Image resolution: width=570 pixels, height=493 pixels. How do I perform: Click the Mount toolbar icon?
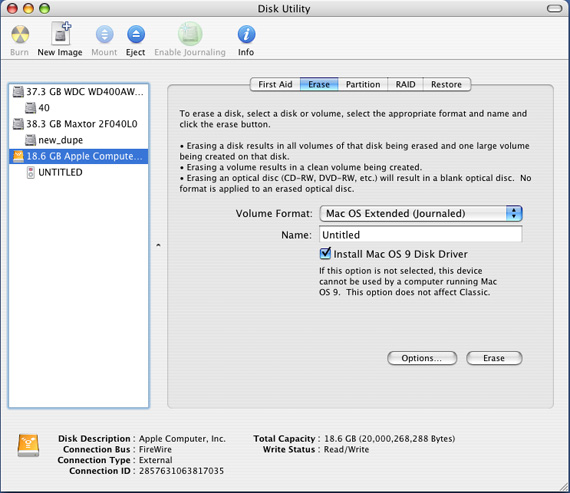(104, 35)
